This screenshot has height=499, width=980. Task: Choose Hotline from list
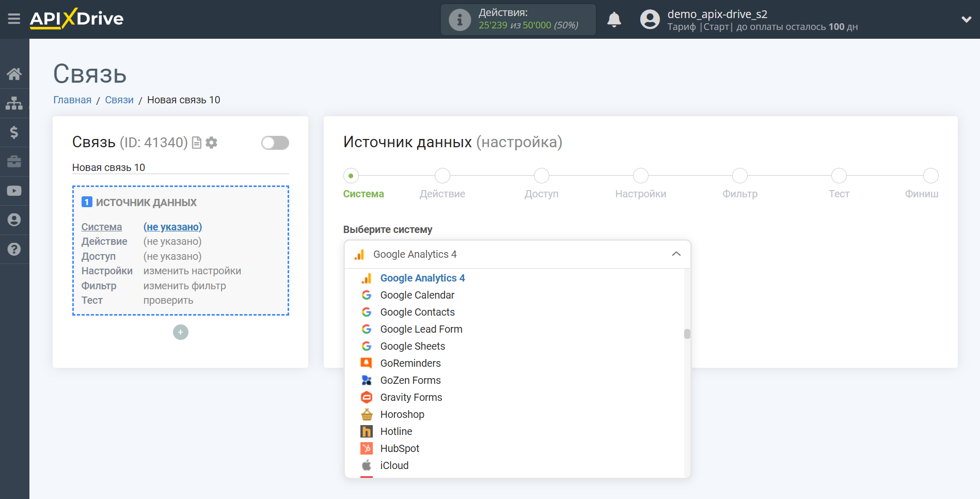[x=514, y=431]
